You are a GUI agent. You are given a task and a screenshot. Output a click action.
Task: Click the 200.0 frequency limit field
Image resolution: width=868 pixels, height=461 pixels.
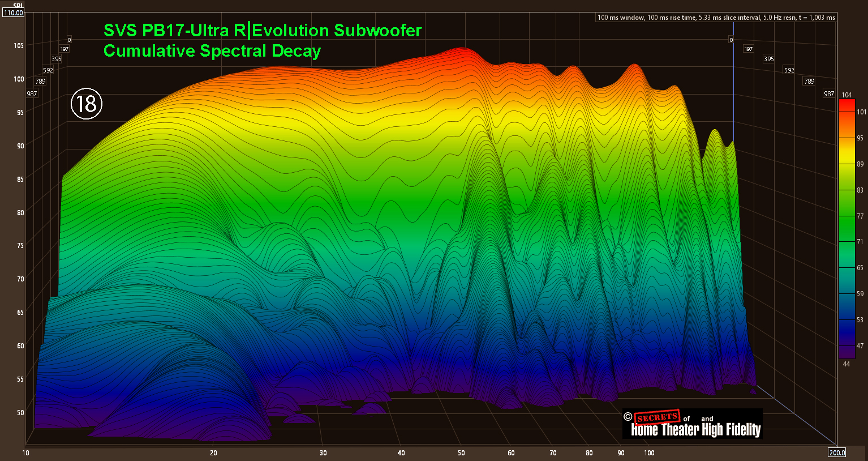point(837,452)
